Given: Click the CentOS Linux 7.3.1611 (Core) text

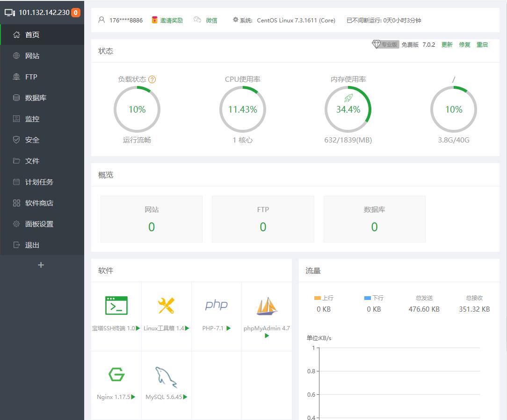Looking at the screenshot, I should [296, 21].
